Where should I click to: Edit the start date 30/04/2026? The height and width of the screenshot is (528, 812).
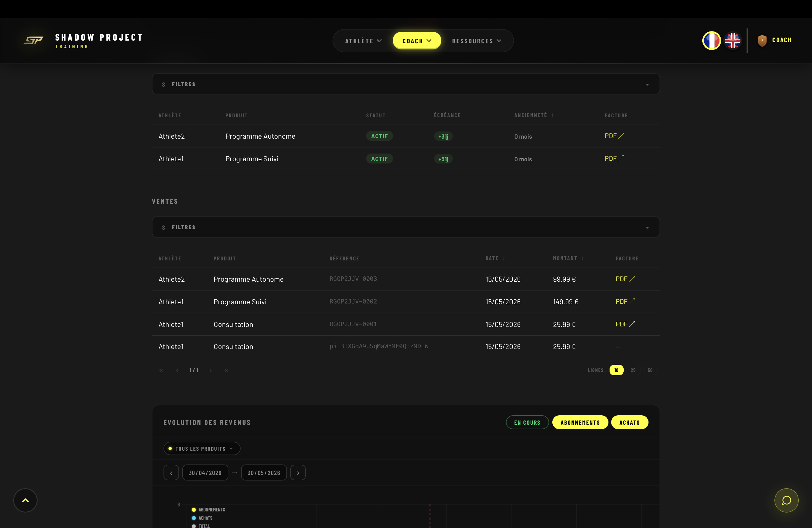pyautogui.click(x=205, y=473)
